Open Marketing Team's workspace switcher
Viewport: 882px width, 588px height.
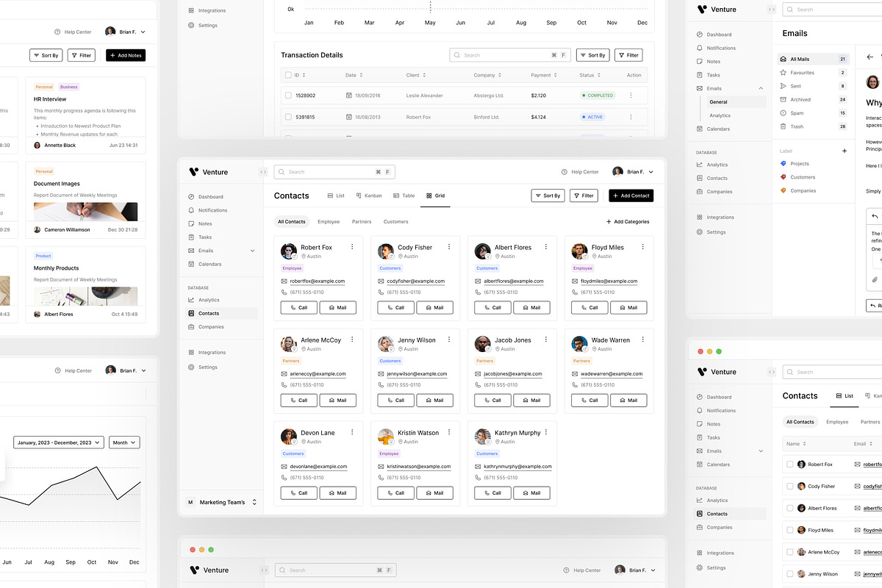[x=222, y=502]
